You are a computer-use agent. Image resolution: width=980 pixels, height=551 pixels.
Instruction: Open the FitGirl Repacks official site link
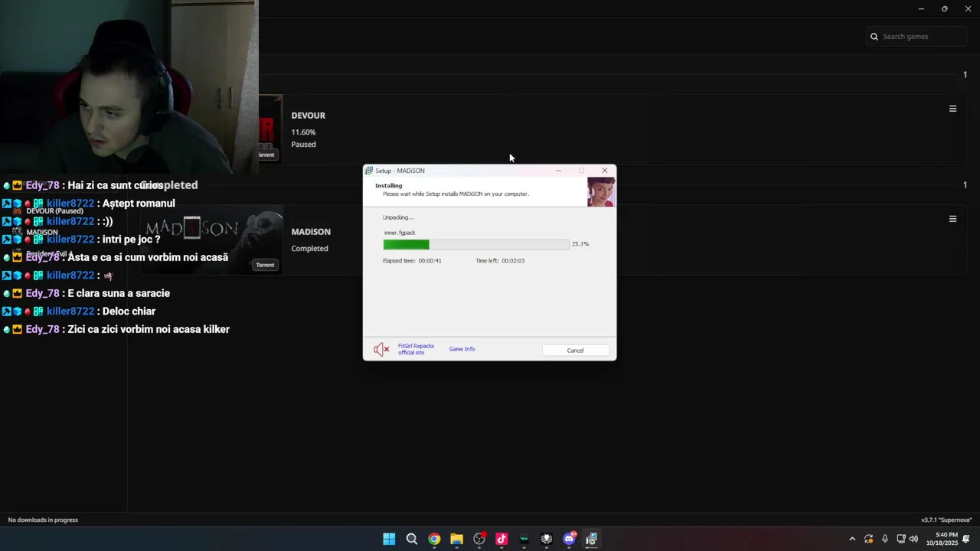[x=416, y=349]
